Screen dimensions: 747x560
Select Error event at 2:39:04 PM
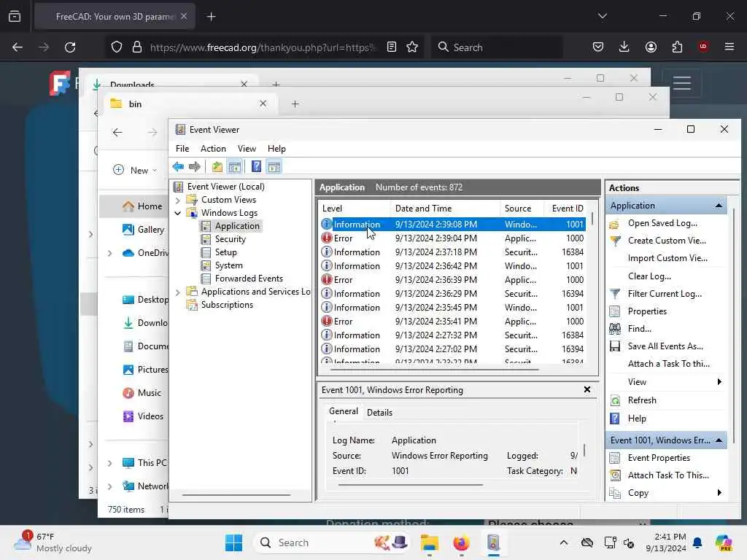pyautogui.click(x=452, y=238)
